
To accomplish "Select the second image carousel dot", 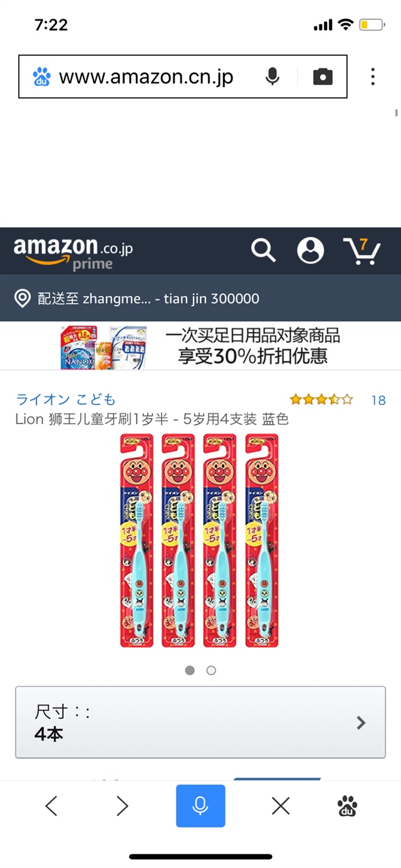I will (x=211, y=670).
